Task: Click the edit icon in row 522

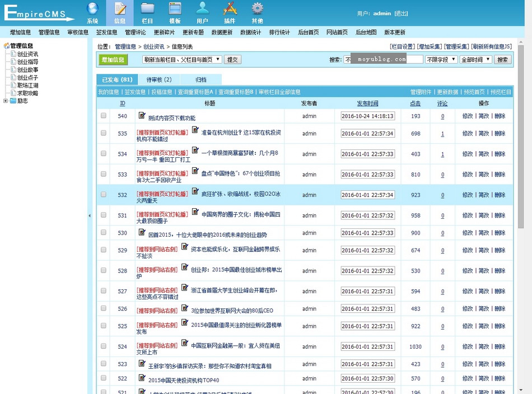Action: [142, 378]
